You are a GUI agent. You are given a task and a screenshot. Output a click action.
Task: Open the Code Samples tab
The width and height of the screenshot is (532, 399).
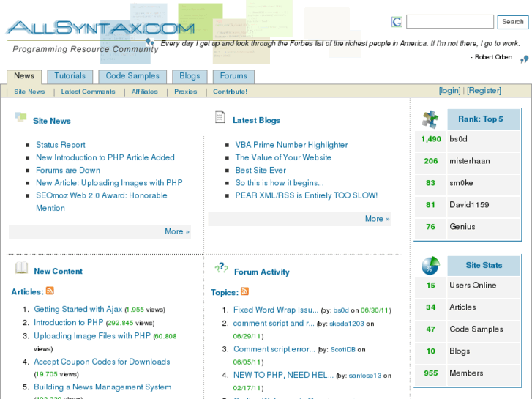tap(132, 76)
